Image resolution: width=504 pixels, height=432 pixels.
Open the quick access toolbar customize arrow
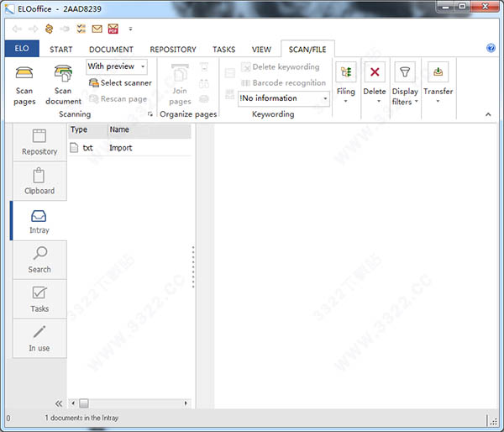[x=130, y=29]
